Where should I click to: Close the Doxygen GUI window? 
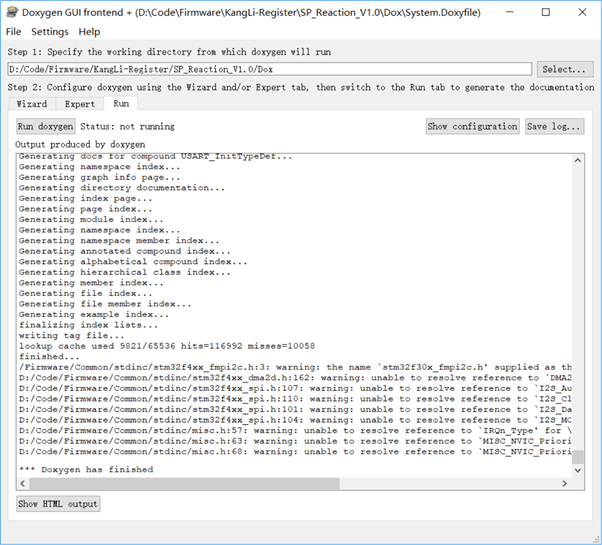(582, 12)
